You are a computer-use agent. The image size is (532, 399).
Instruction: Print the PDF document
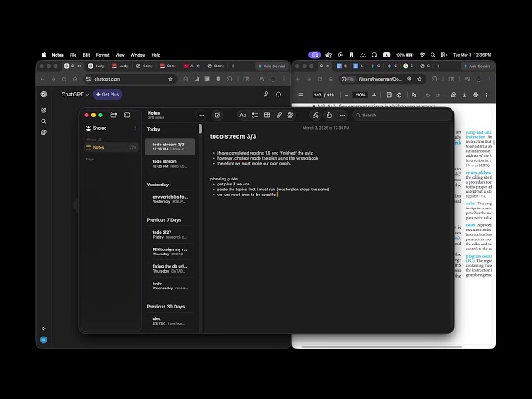tap(475, 95)
